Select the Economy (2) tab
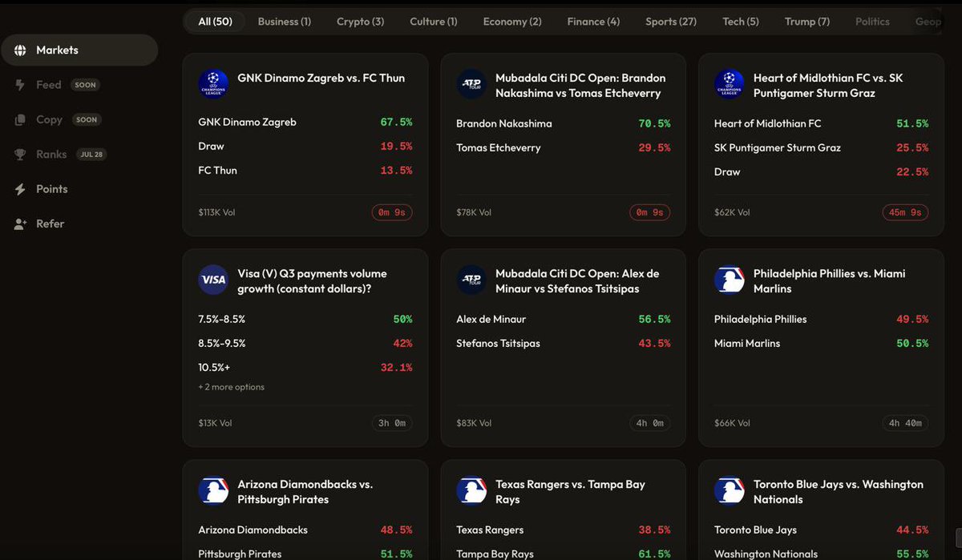962x560 pixels. pos(512,22)
